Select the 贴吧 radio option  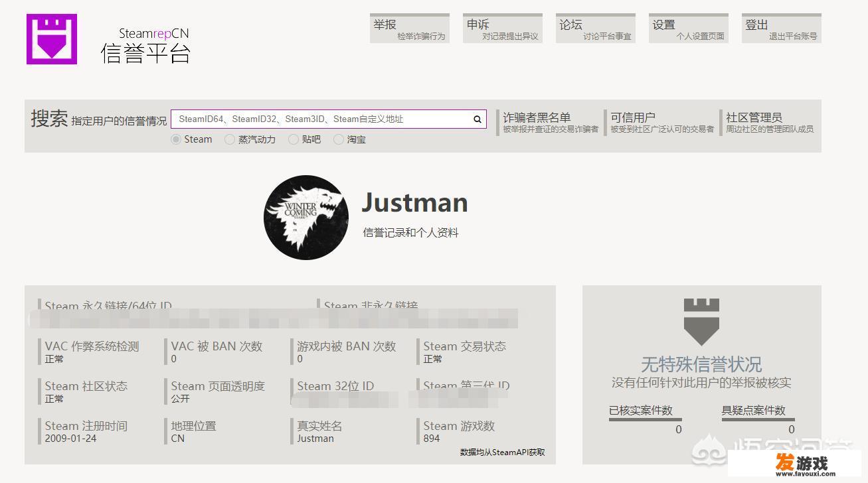pyautogui.click(x=294, y=139)
